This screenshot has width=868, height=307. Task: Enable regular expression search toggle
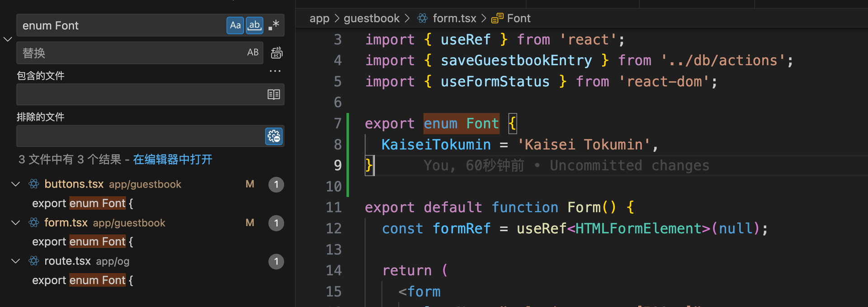(274, 25)
